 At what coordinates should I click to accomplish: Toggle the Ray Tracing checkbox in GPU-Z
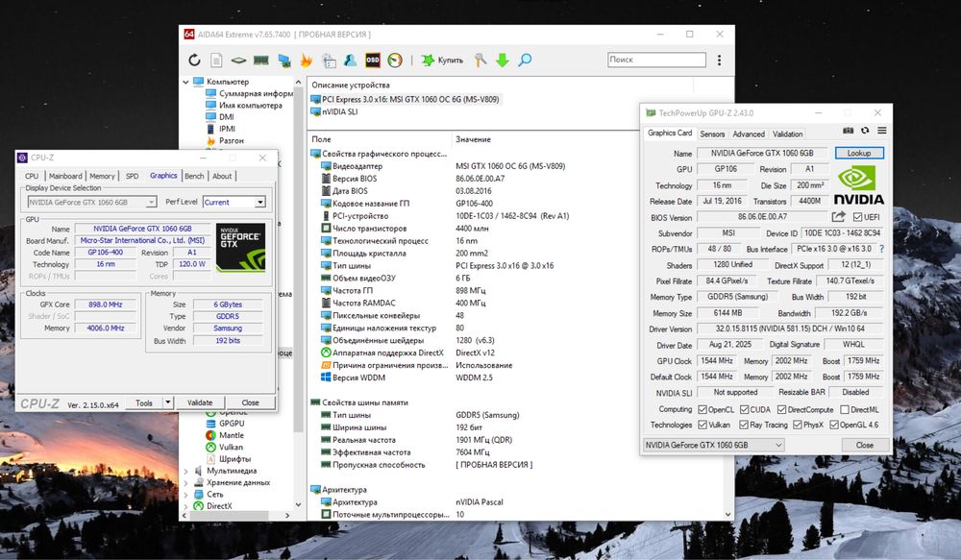744,425
